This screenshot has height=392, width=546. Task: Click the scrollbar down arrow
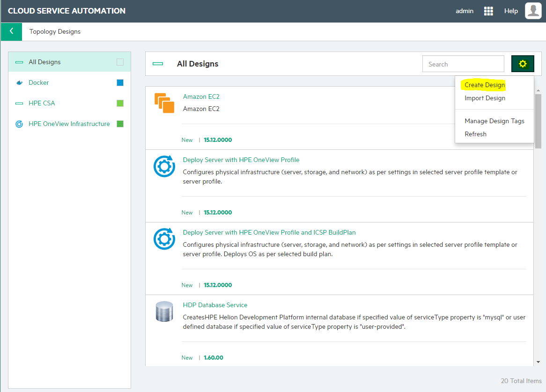click(x=538, y=362)
